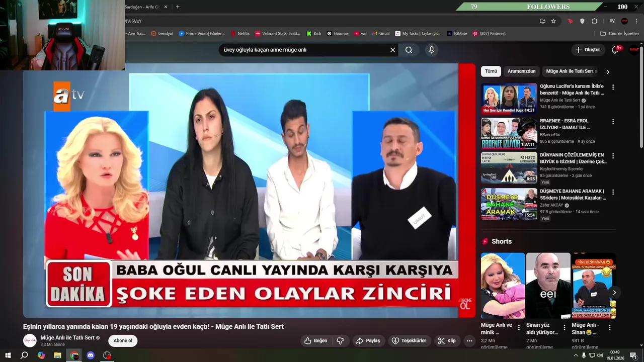Select the Aramanızdan filter chip

[x=521, y=71]
